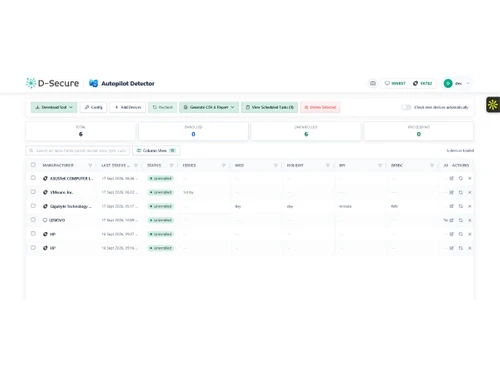Filter by the Enrolled devices card

pos(193,131)
